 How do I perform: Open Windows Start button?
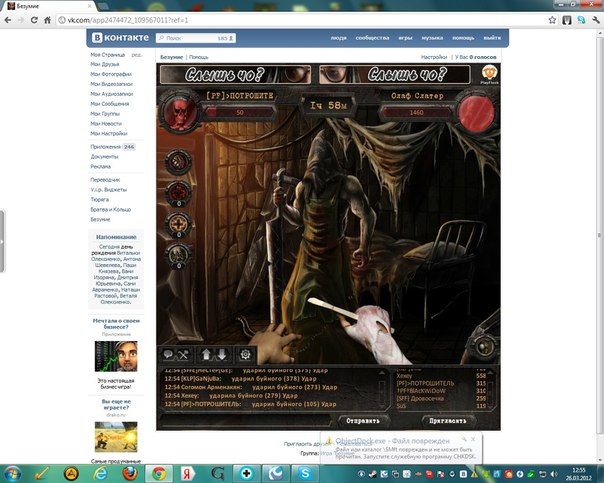tap(12, 473)
